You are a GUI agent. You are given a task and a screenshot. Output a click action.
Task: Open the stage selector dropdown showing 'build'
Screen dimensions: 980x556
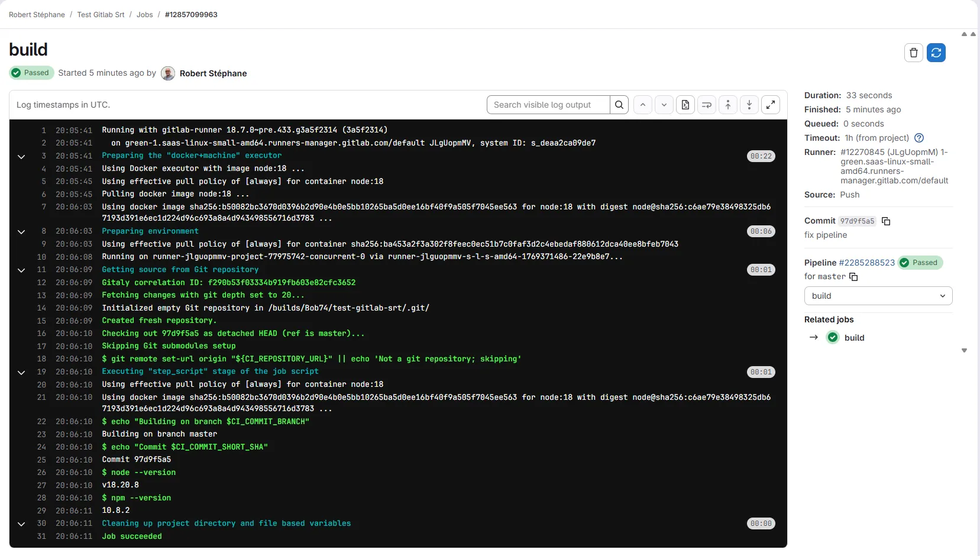coord(879,296)
